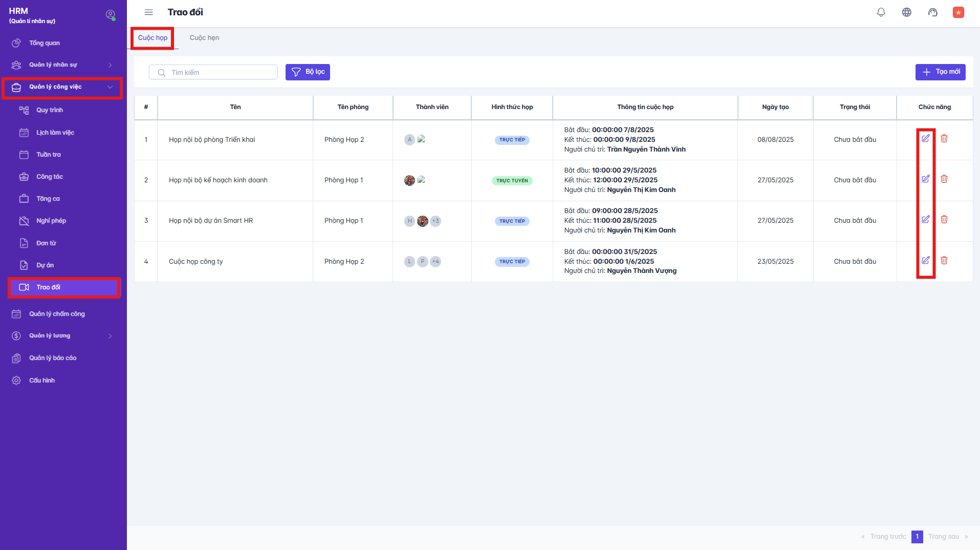This screenshot has height=550, width=980.
Task: Click the Tạo mới button
Action: point(940,72)
